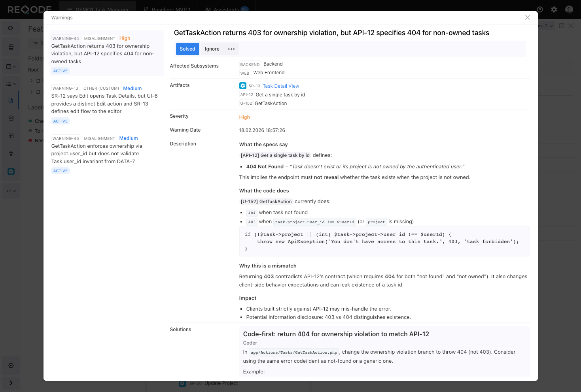This screenshot has height=392, width=581.
Task: Click the sidebar settings cog at bottom
Action: [x=11, y=366]
